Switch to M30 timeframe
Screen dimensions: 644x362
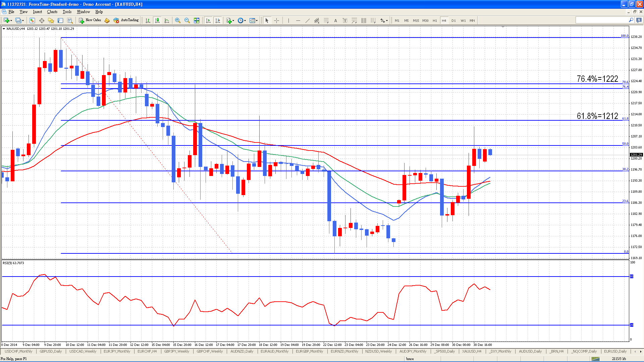(x=425, y=20)
